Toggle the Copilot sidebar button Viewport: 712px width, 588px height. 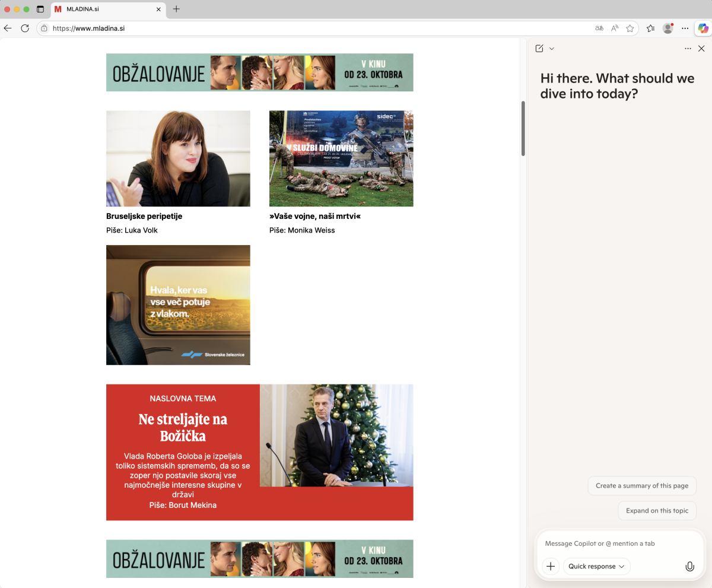[x=703, y=28]
